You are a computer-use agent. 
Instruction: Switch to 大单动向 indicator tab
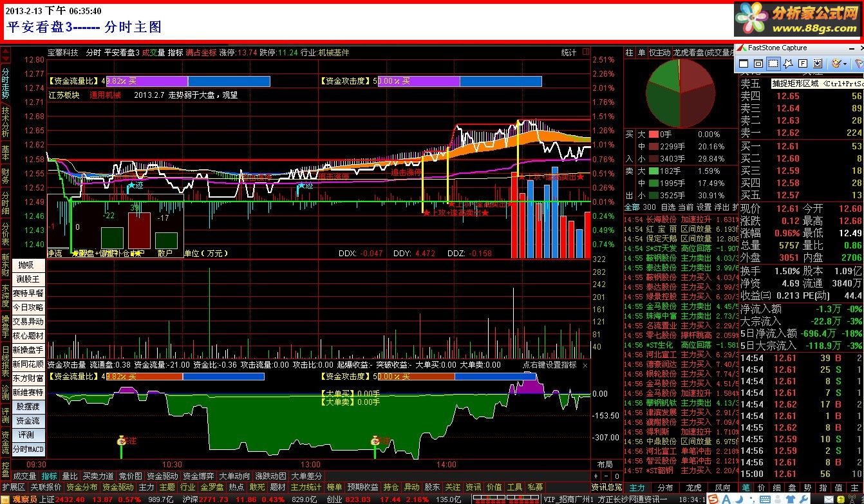pos(234,476)
